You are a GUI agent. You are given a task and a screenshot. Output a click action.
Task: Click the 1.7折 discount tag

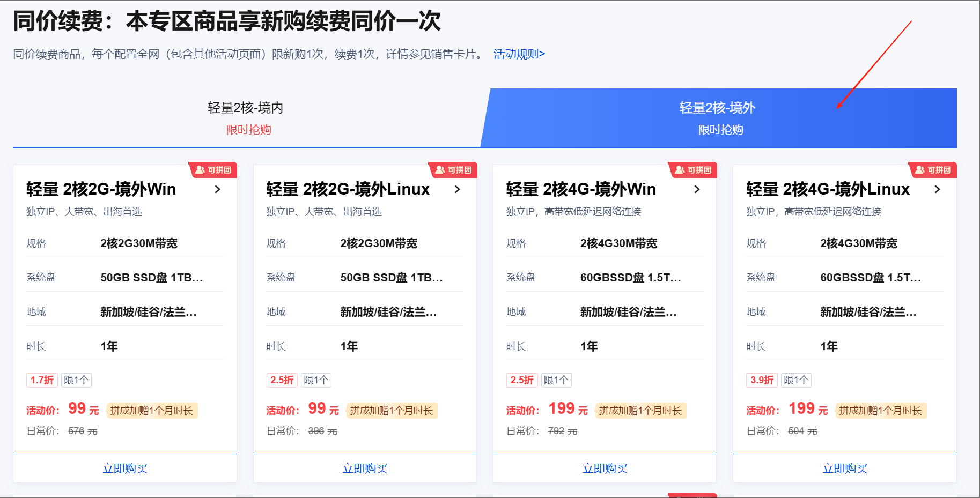click(x=42, y=380)
